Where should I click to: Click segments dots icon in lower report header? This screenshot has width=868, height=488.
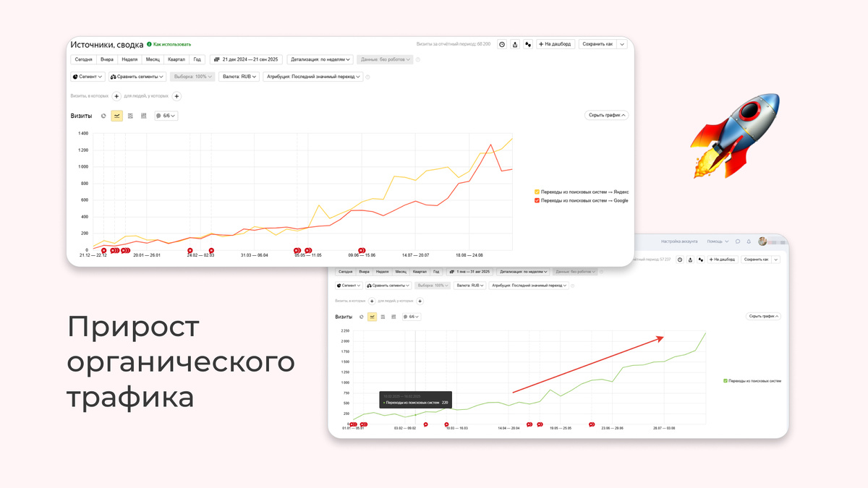(701, 259)
